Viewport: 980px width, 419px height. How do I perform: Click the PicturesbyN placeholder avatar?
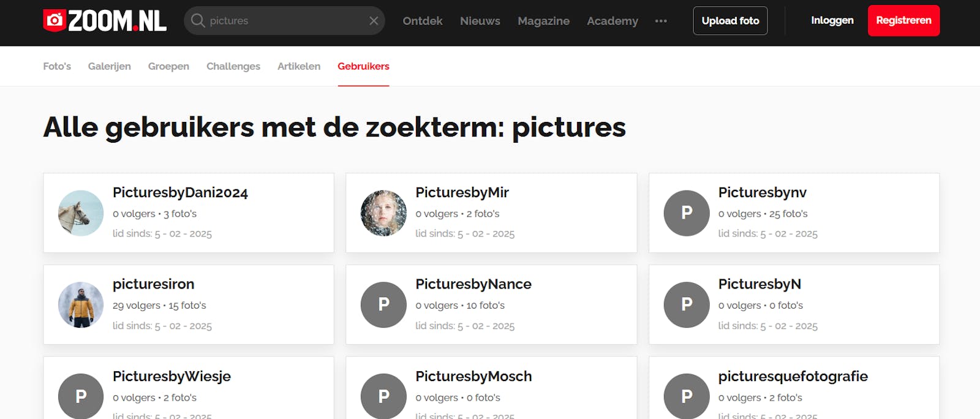click(687, 304)
